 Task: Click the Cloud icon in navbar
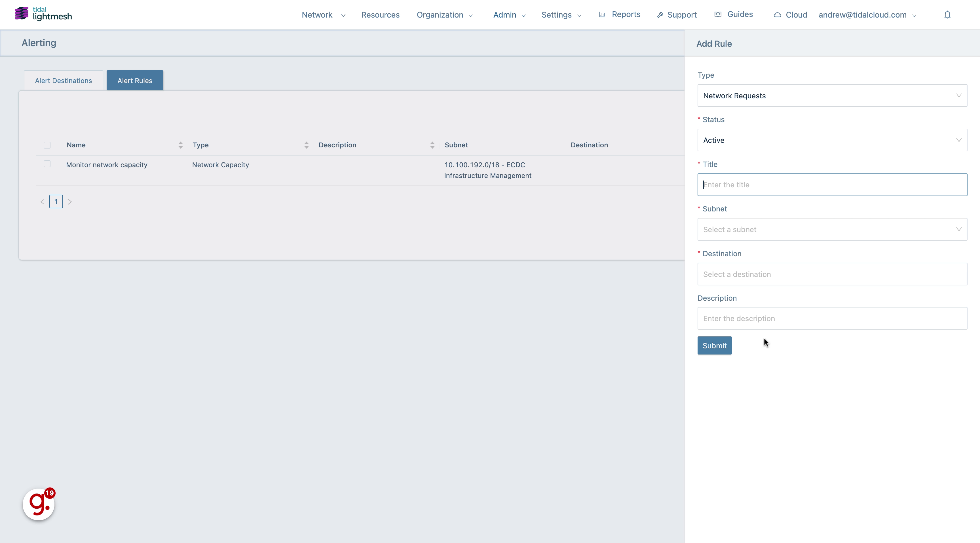[777, 15]
